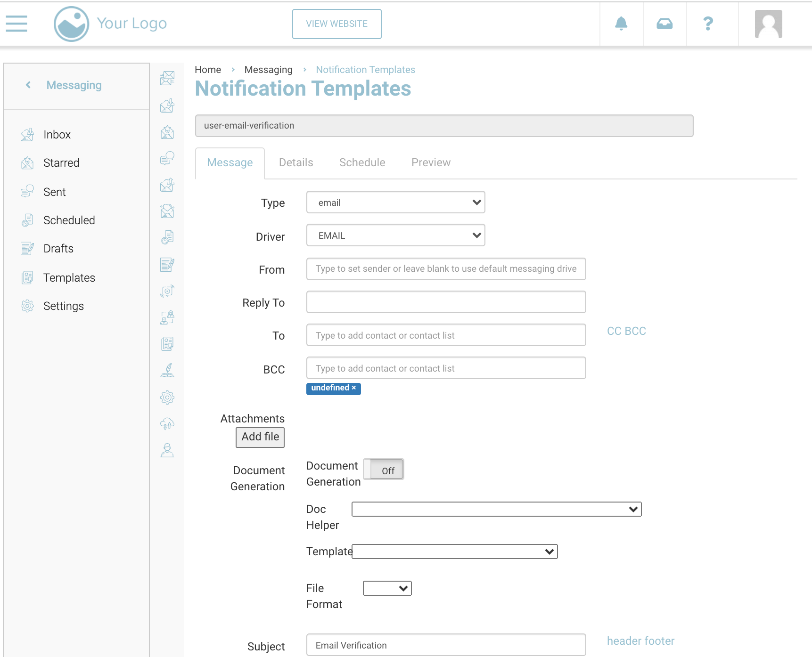Click the Reply To input field

pos(446,302)
